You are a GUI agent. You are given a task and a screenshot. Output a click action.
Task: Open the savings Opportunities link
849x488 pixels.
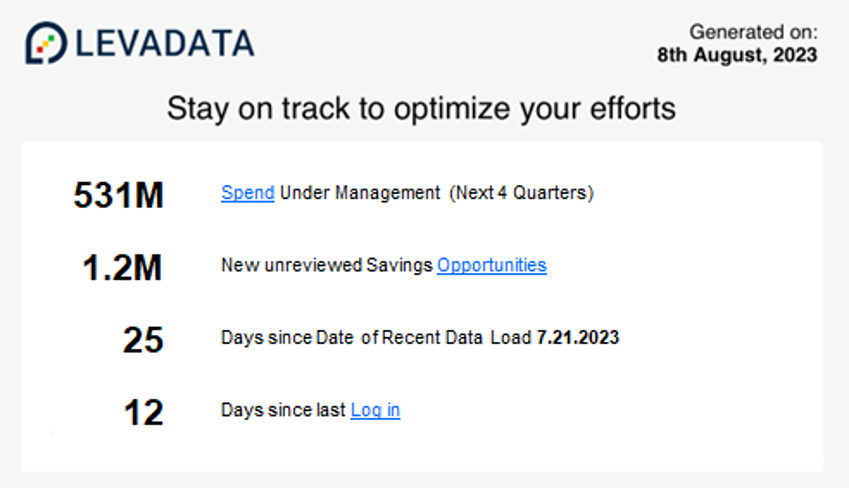pyautogui.click(x=492, y=265)
